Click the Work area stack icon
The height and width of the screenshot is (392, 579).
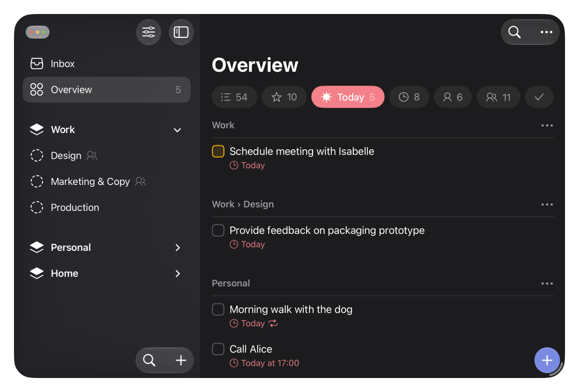tap(37, 129)
